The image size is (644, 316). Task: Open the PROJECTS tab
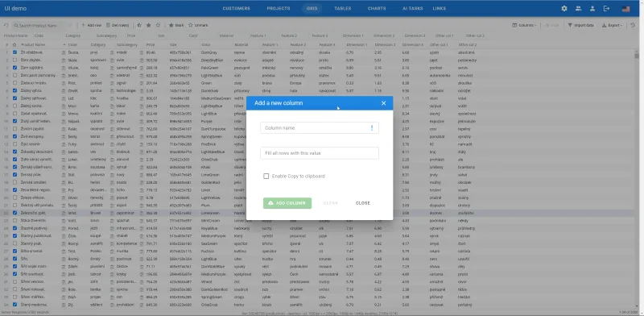pos(279,8)
